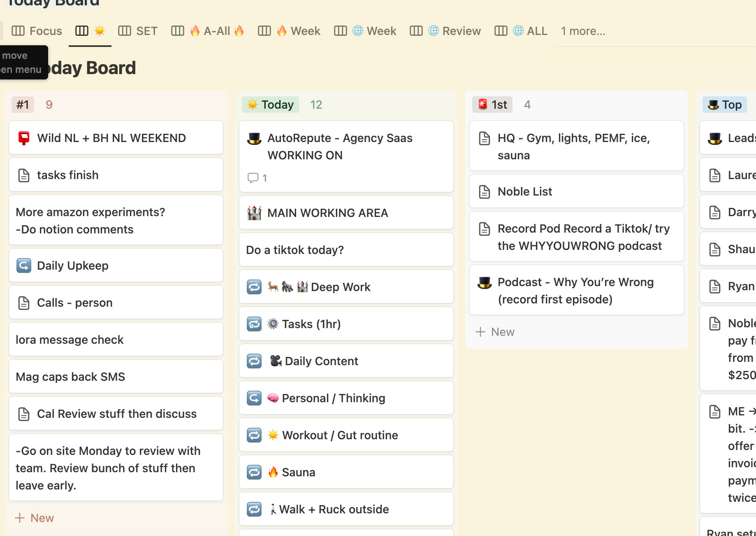Image resolution: width=756 pixels, height=536 pixels.
Task: Open the globe Week view tab
Action: [x=365, y=31]
